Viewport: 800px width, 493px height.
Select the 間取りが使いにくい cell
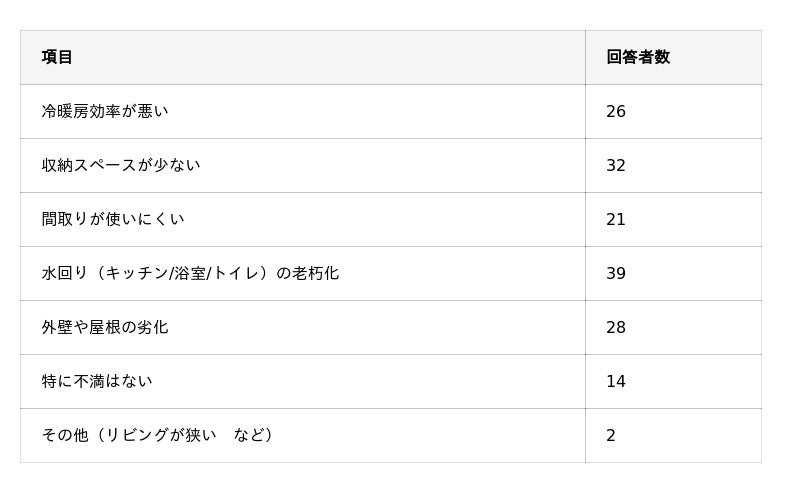click(113, 219)
